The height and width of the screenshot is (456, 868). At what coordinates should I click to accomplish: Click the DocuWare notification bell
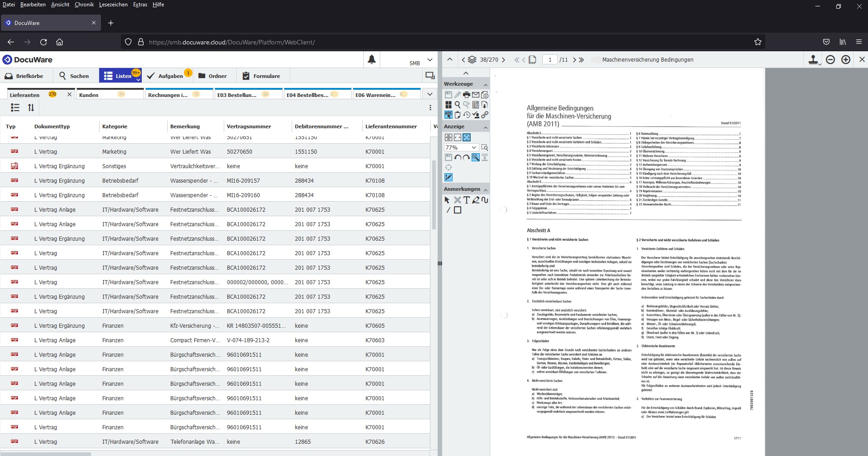coord(371,59)
